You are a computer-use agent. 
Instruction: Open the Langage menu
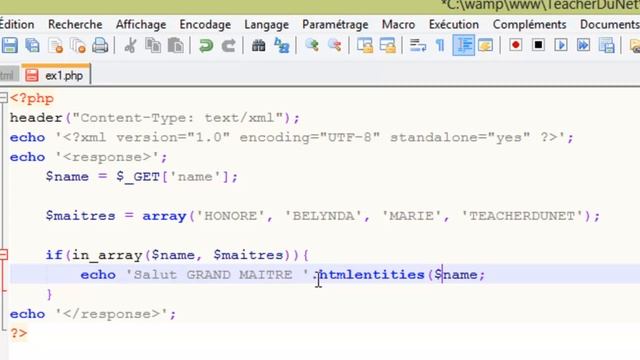pos(267,25)
